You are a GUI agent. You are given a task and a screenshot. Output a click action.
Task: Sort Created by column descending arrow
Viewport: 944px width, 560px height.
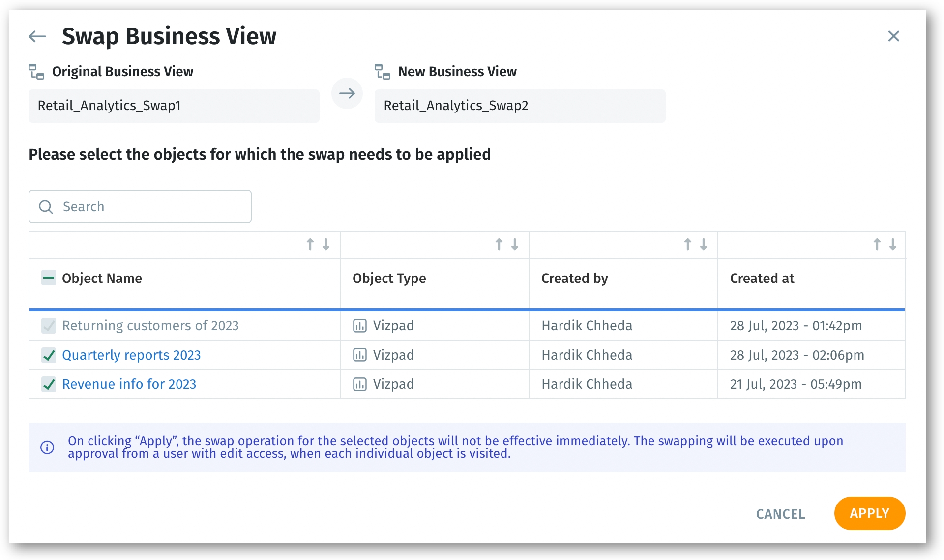704,244
